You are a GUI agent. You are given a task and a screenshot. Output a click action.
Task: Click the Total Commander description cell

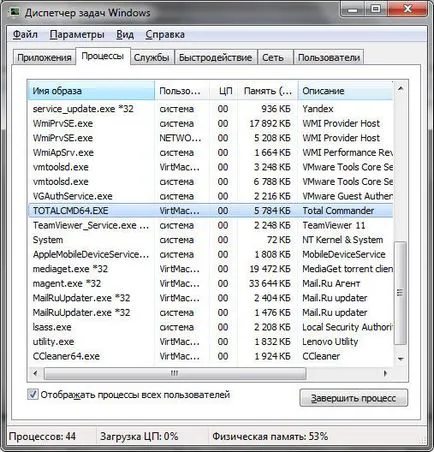[338, 211]
